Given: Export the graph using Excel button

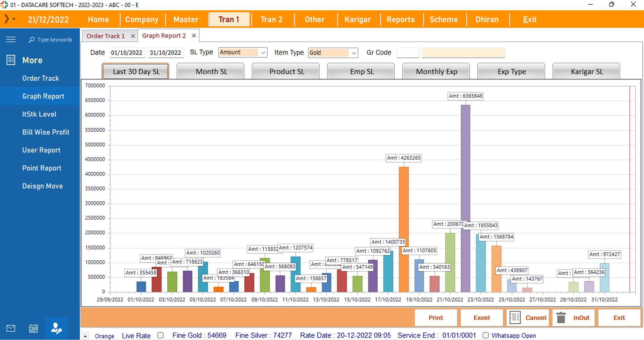Looking at the screenshot, I should (481, 318).
